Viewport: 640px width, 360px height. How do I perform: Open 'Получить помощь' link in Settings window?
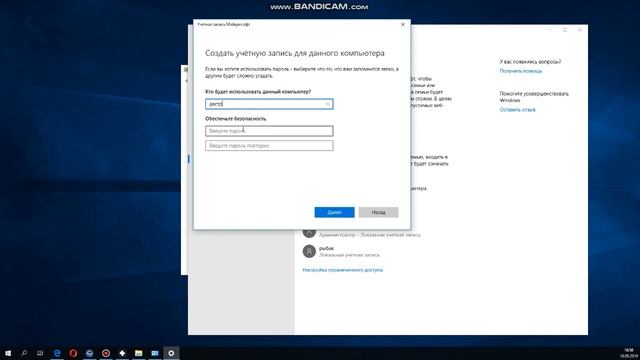pyautogui.click(x=521, y=71)
